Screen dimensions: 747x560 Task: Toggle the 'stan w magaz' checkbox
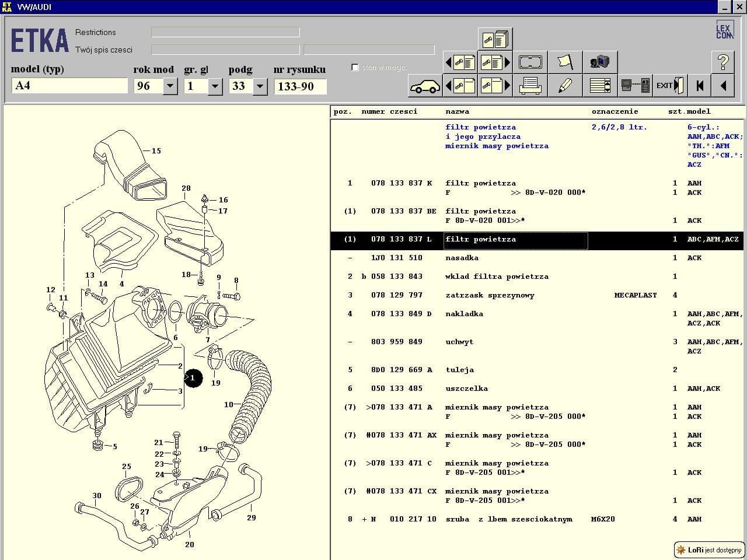[x=355, y=67]
